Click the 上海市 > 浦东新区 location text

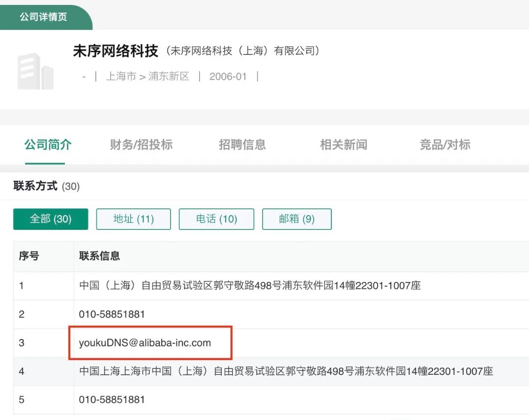(147, 77)
